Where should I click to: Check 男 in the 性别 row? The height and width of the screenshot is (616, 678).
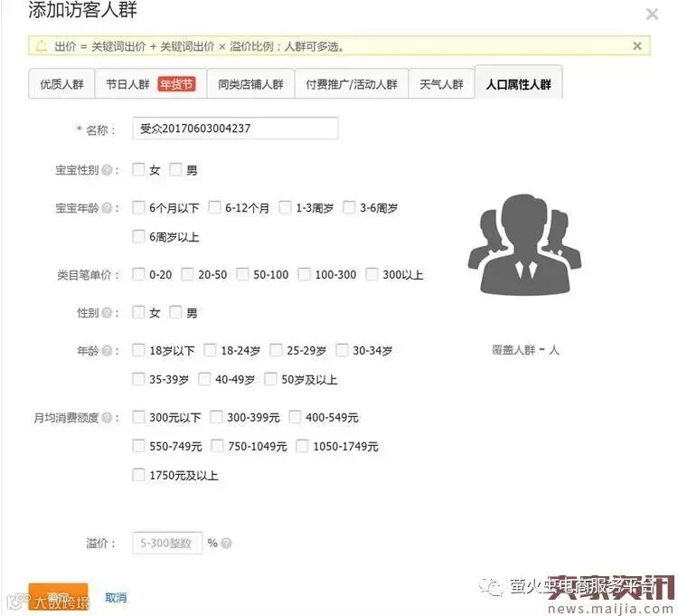tap(175, 312)
